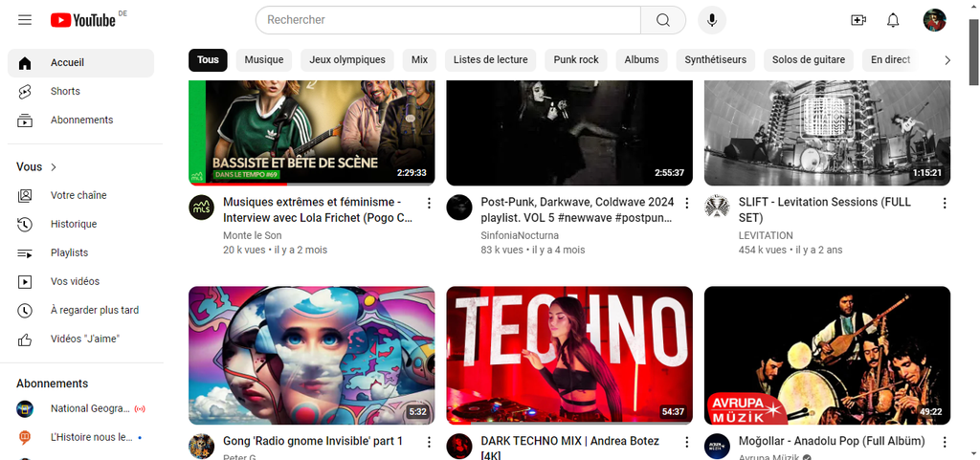980x460 pixels.
Task: Open the account avatar menu
Action: click(934, 20)
